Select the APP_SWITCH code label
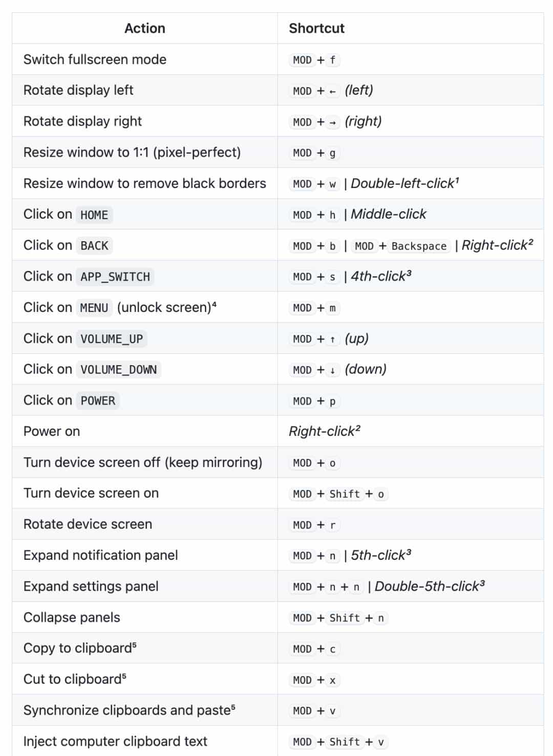This screenshot has height=756, width=553. [115, 277]
